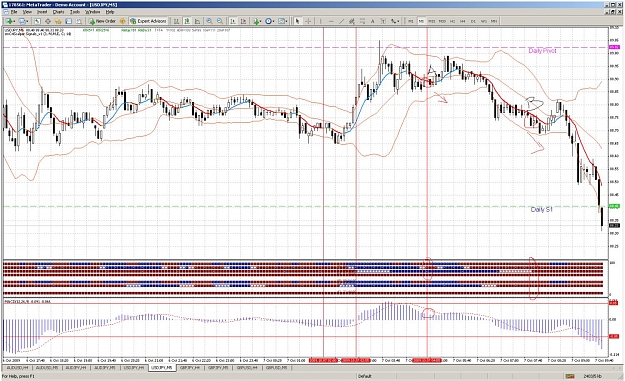Open the New Chart toolbar icon
This screenshot has width=625, height=381.
pos(10,21)
